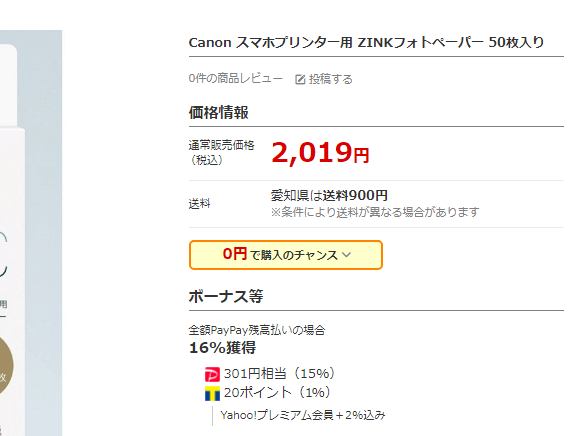Click the 投稿する review link
Screen dimensions: 579x436
point(330,79)
